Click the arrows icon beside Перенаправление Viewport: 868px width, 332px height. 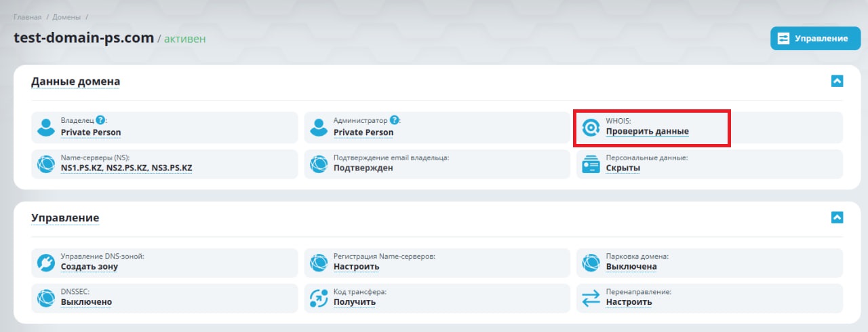(591, 297)
